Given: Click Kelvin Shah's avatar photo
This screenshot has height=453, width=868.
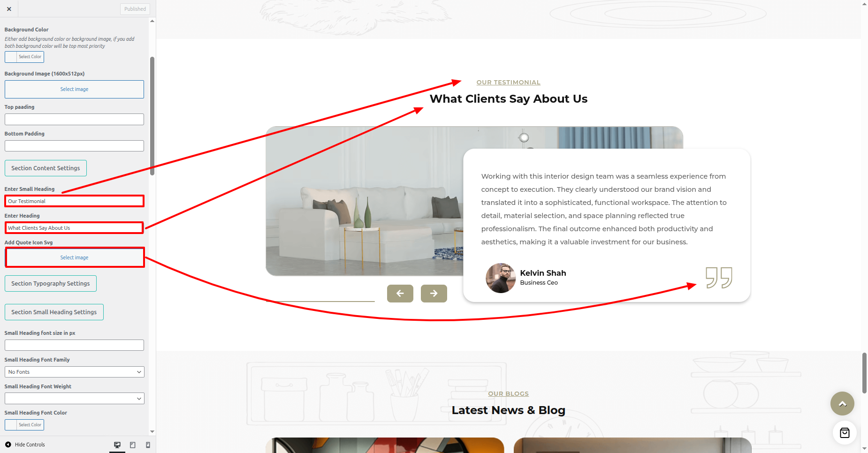Looking at the screenshot, I should coord(501,278).
